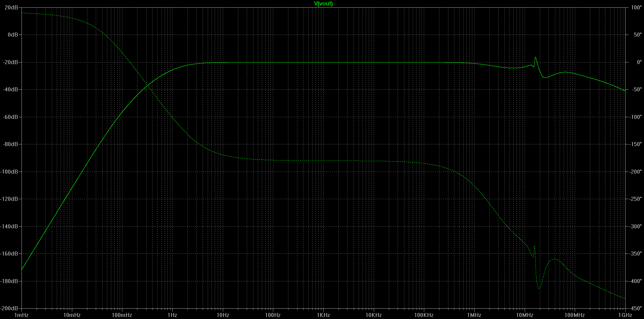Click the -80dB magnitude axis label

point(11,144)
